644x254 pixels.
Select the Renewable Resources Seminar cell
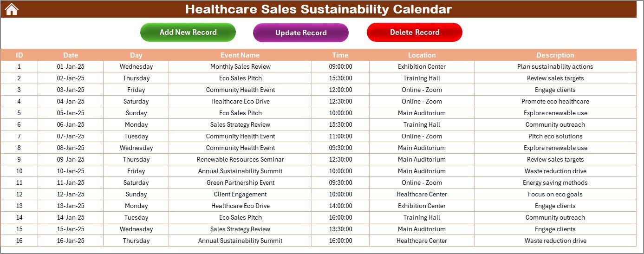tap(240, 159)
